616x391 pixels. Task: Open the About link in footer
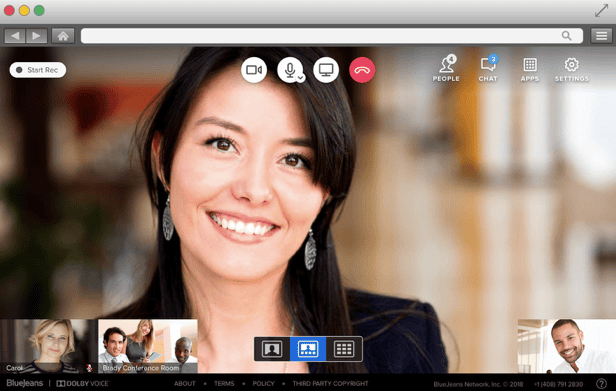(185, 384)
